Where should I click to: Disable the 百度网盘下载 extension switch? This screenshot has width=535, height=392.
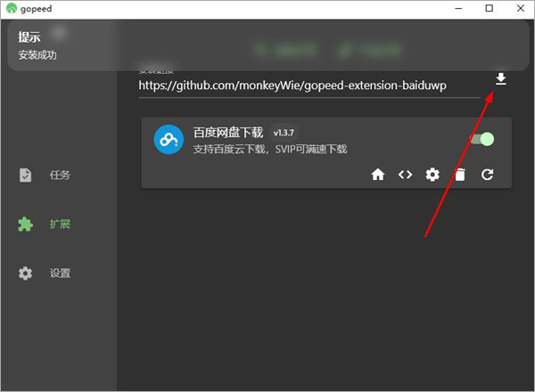pyautogui.click(x=482, y=139)
